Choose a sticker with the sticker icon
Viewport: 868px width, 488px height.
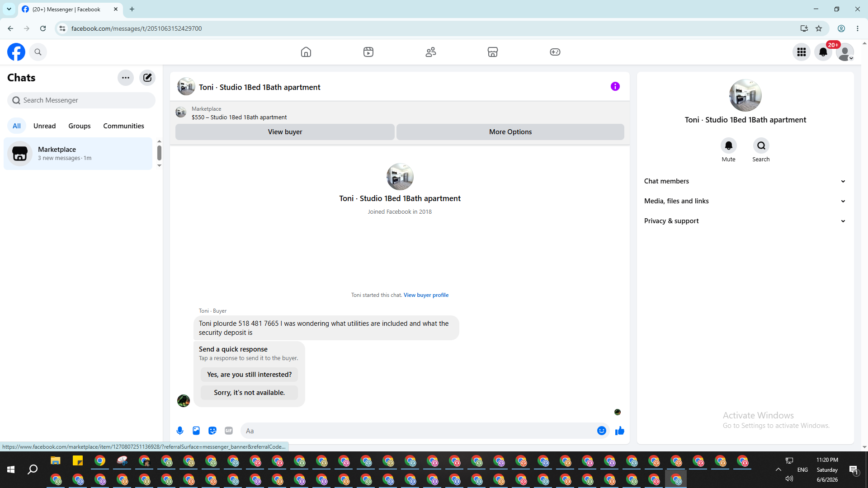tap(212, 431)
